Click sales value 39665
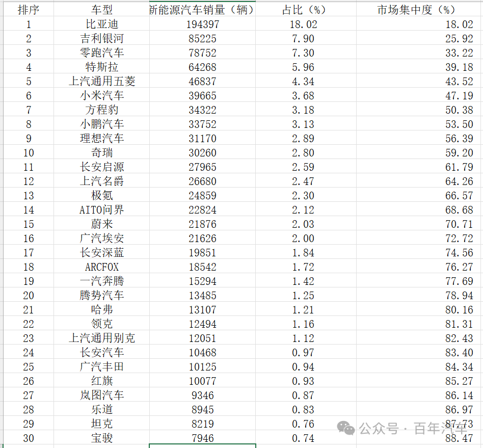This screenshot has width=483, height=448. coord(202,95)
